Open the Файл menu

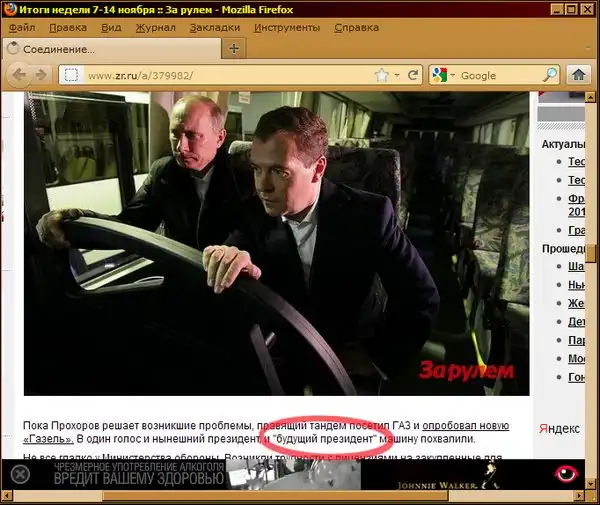[x=21, y=27]
